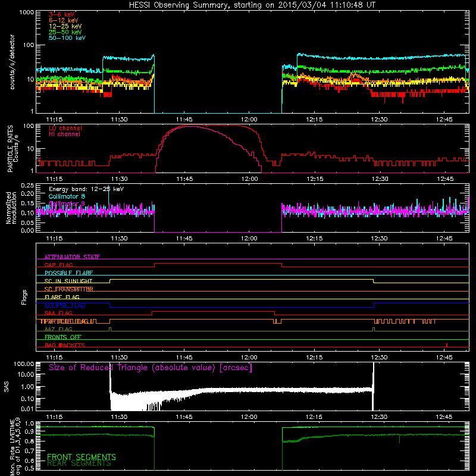Viewport: 476px width, 476px height.
Task: Click the BAD PACKETS flag label
Action: (x=65, y=345)
